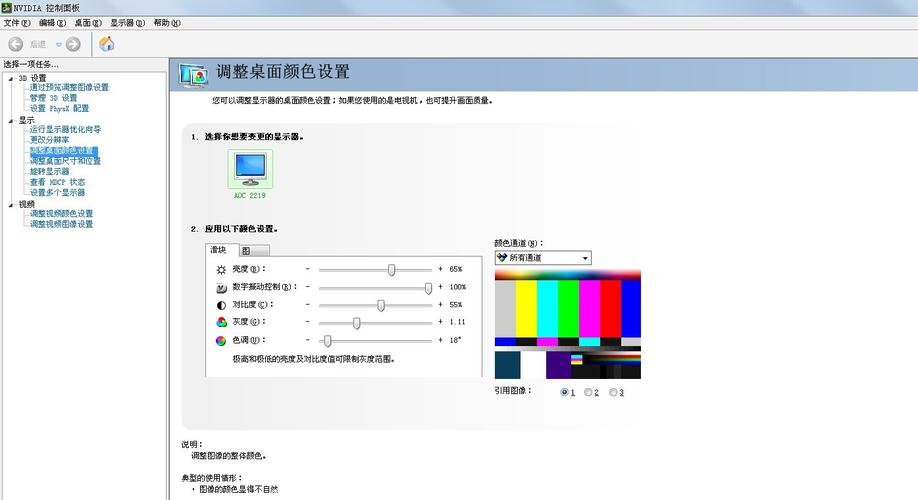Click the hue minus sign
The height and width of the screenshot is (500, 918).
click(x=307, y=340)
